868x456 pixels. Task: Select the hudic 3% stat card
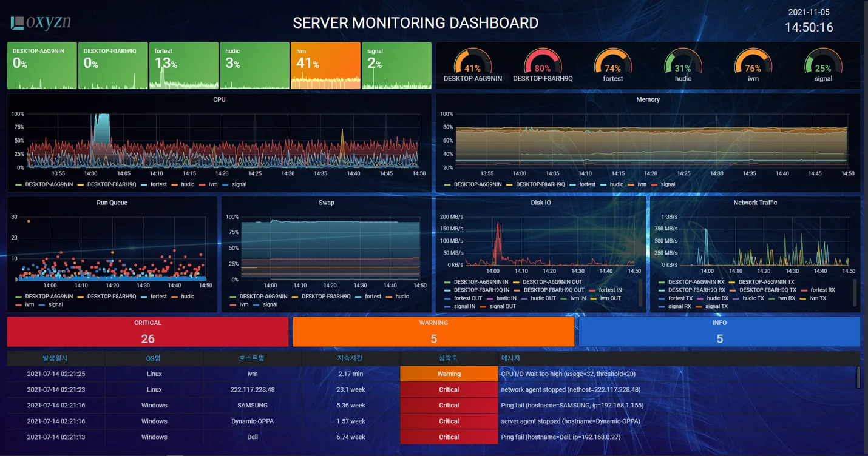point(254,65)
